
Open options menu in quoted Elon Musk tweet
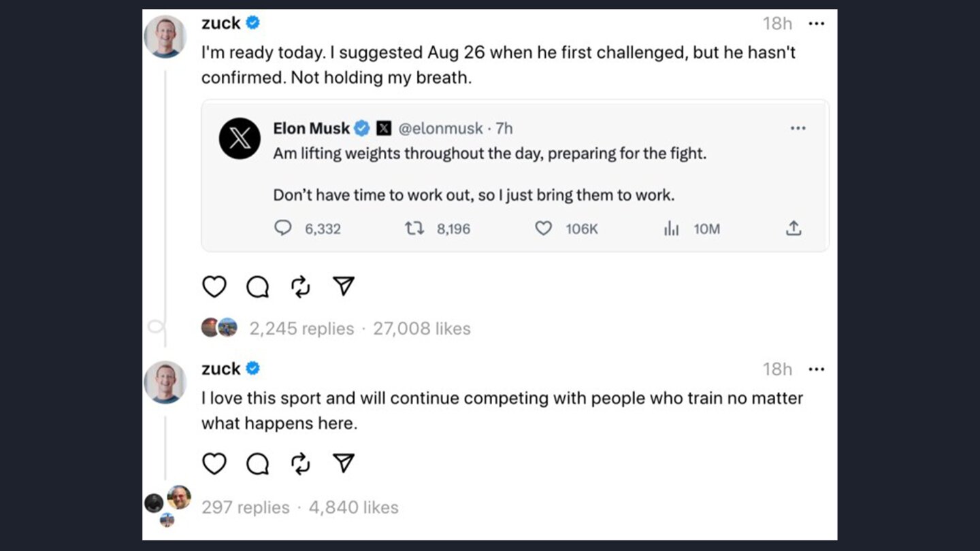tap(798, 129)
